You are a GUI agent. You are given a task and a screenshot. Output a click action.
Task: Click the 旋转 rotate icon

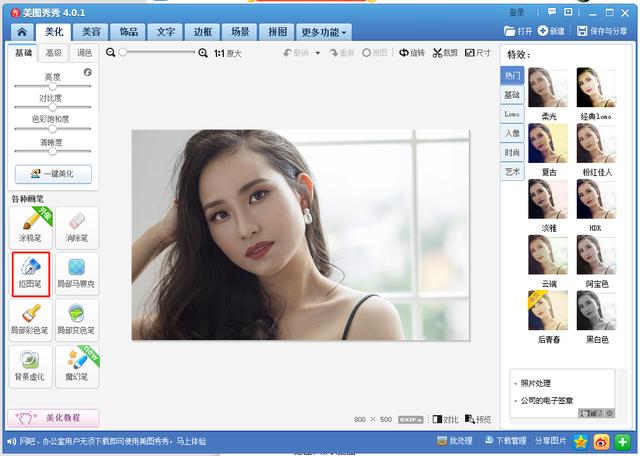[404, 53]
